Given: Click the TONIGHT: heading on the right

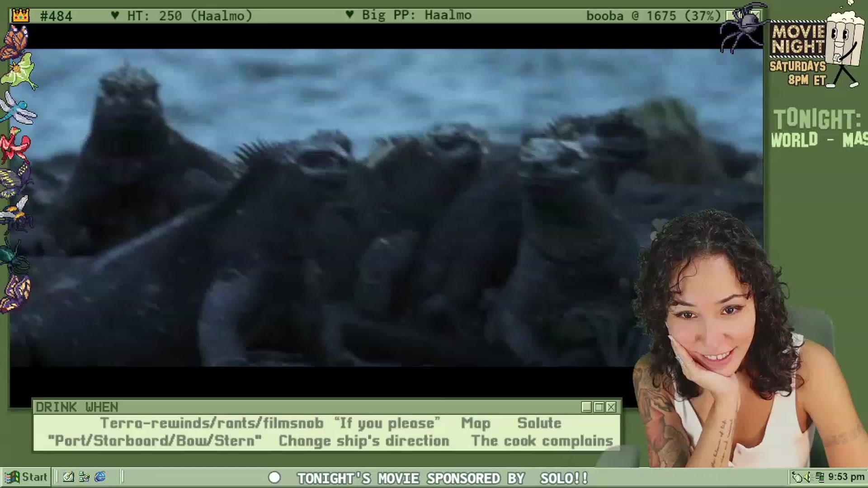Looking at the screenshot, I should (x=817, y=119).
